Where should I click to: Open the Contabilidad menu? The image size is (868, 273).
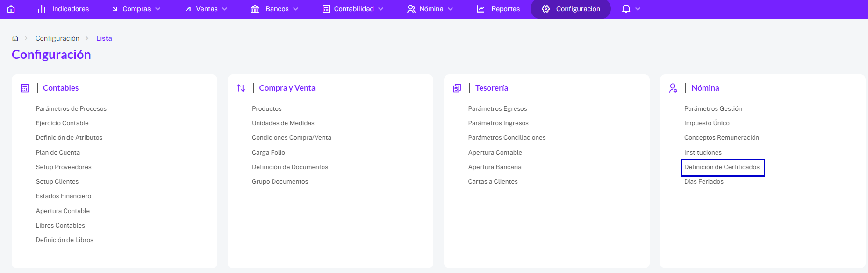pos(353,9)
